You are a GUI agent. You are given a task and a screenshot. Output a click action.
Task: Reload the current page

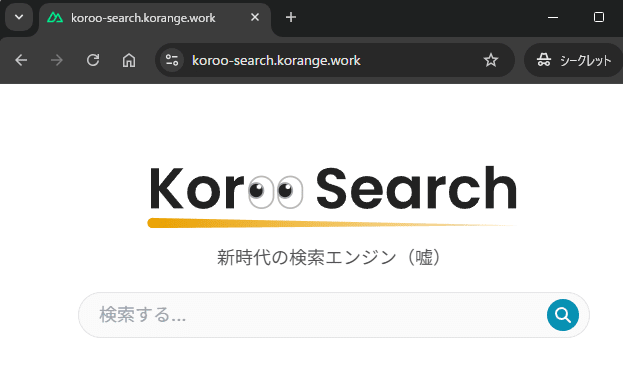93,60
